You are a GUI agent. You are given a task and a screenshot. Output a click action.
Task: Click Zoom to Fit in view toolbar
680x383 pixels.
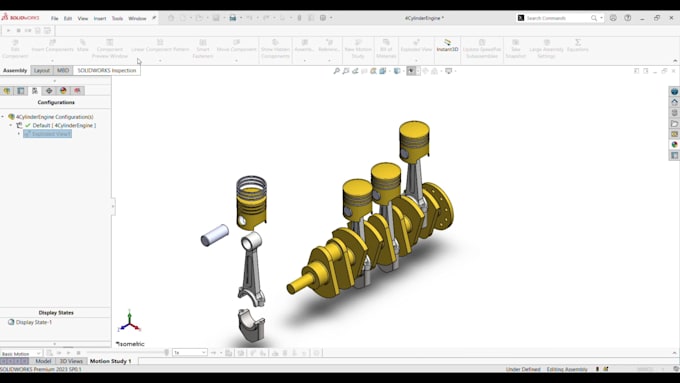(x=337, y=71)
